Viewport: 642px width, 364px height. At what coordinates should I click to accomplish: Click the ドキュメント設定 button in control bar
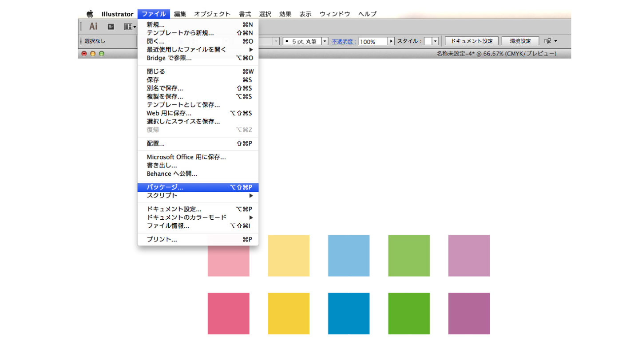(472, 41)
